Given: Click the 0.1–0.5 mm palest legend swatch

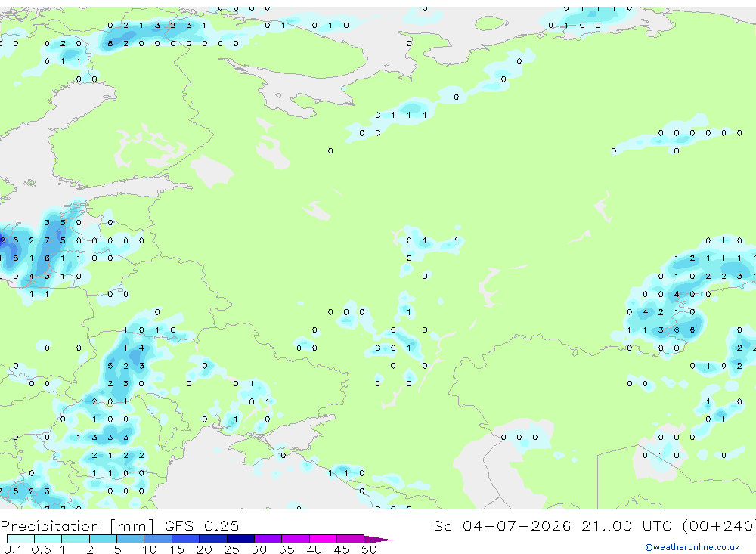Looking at the screenshot, I should click(20, 539).
